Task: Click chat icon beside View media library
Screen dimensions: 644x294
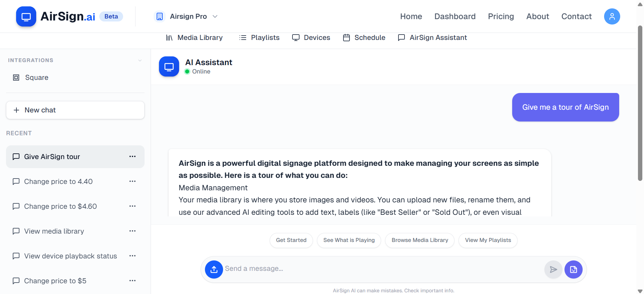Action: pos(16,231)
